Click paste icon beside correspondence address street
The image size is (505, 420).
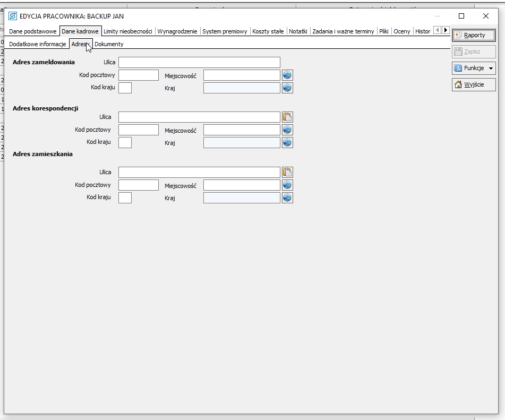pos(287,117)
